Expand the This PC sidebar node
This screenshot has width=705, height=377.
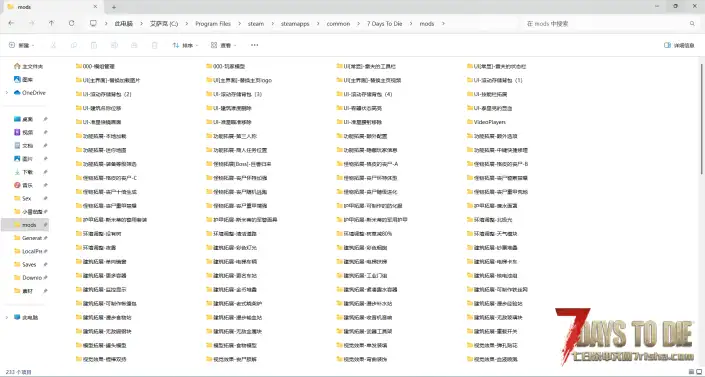pos(7,317)
